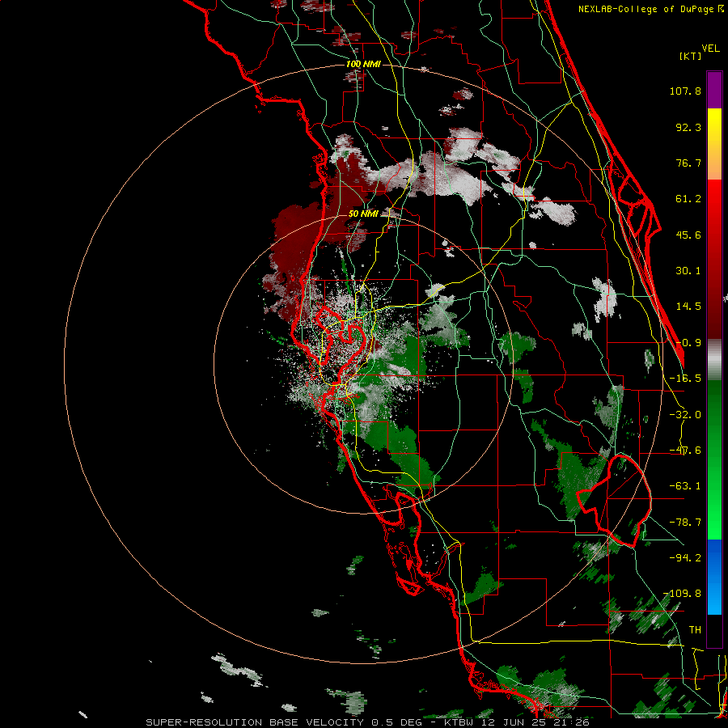Click the -63.1 scale value
Image resolution: width=728 pixels, height=728 pixels.
point(685,486)
